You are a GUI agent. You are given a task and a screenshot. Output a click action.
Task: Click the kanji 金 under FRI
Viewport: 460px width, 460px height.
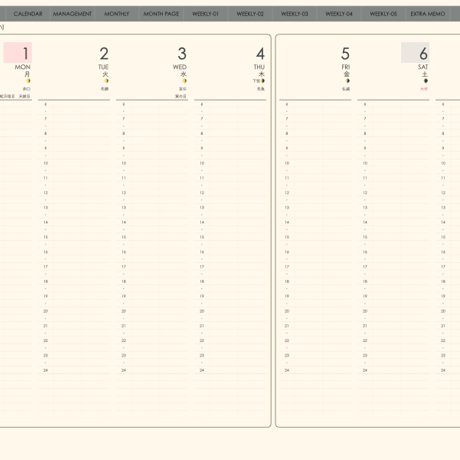(x=347, y=74)
